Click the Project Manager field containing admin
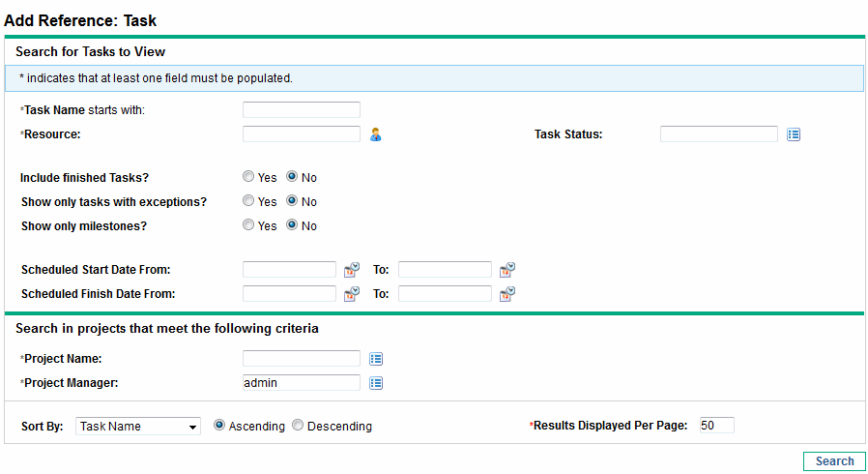868x474 pixels. pyautogui.click(x=301, y=383)
